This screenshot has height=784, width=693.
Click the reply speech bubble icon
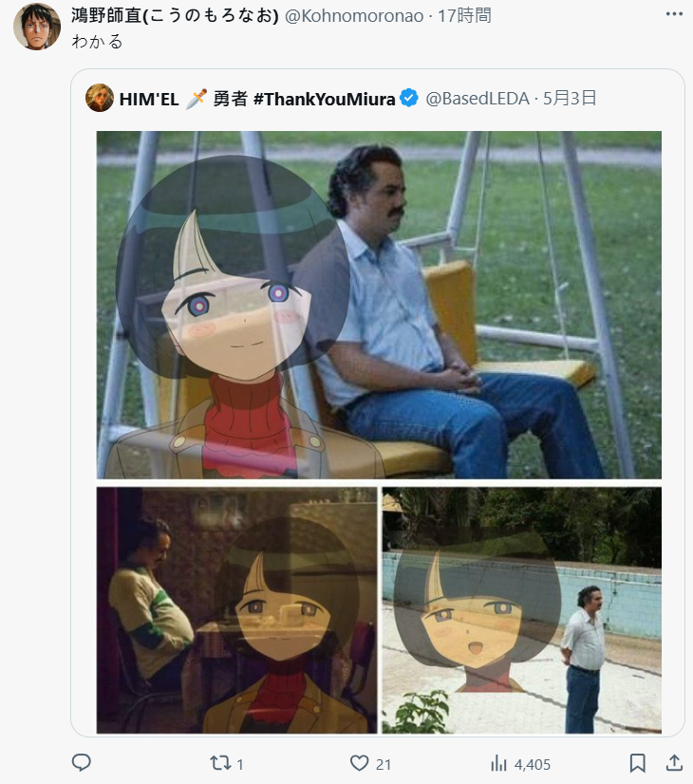(82, 762)
